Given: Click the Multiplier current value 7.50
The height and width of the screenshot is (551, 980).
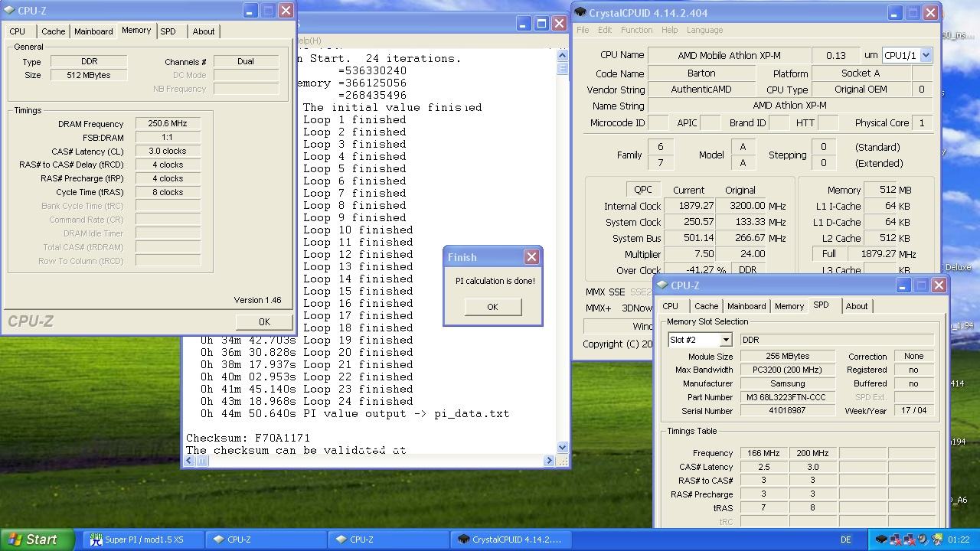Looking at the screenshot, I should (x=690, y=254).
